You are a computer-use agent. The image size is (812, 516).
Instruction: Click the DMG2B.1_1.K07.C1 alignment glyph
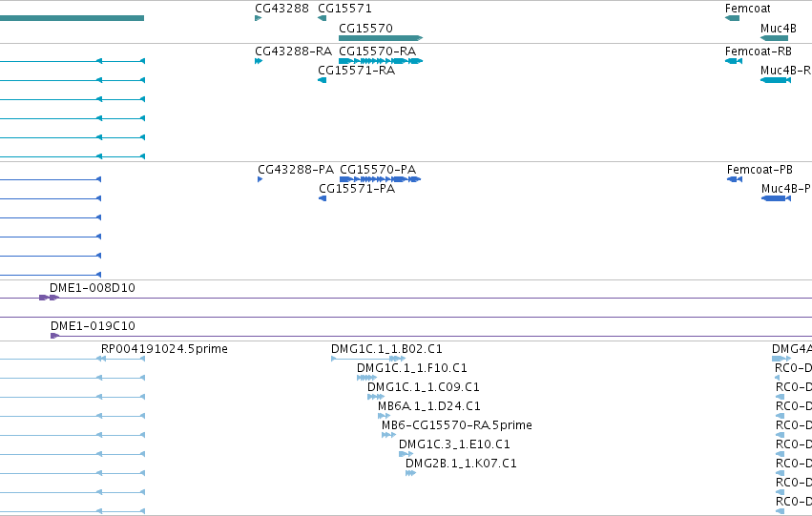pyautogui.click(x=410, y=473)
